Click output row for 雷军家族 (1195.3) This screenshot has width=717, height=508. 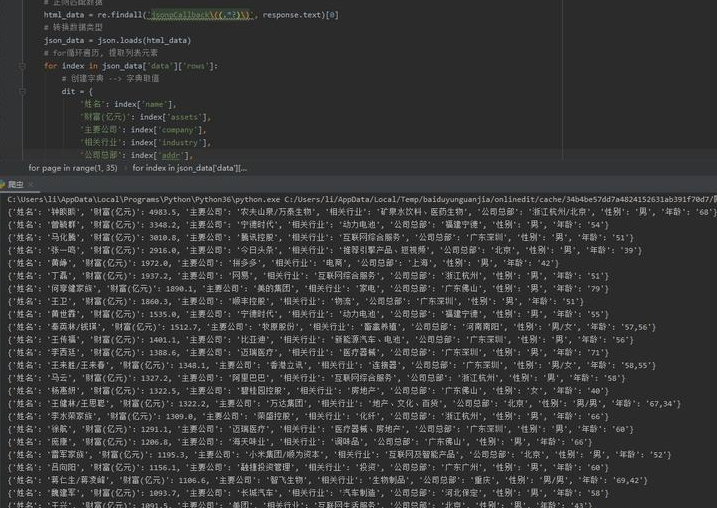point(339,455)
